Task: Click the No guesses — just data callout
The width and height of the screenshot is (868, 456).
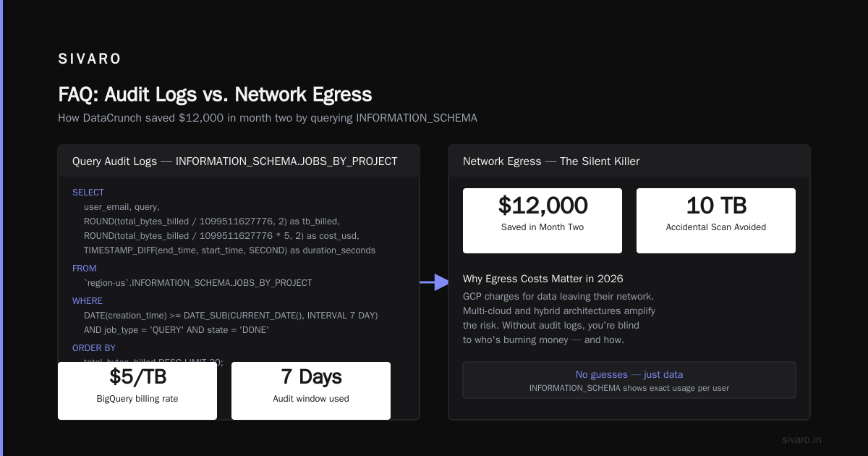Action: tap(629, 380)
